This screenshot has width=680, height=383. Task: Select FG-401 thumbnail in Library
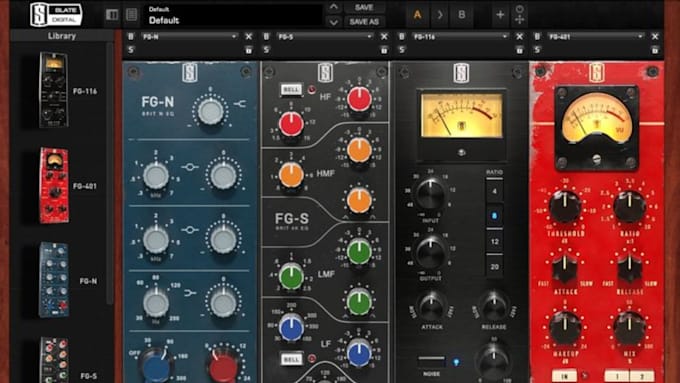point(54,186)
